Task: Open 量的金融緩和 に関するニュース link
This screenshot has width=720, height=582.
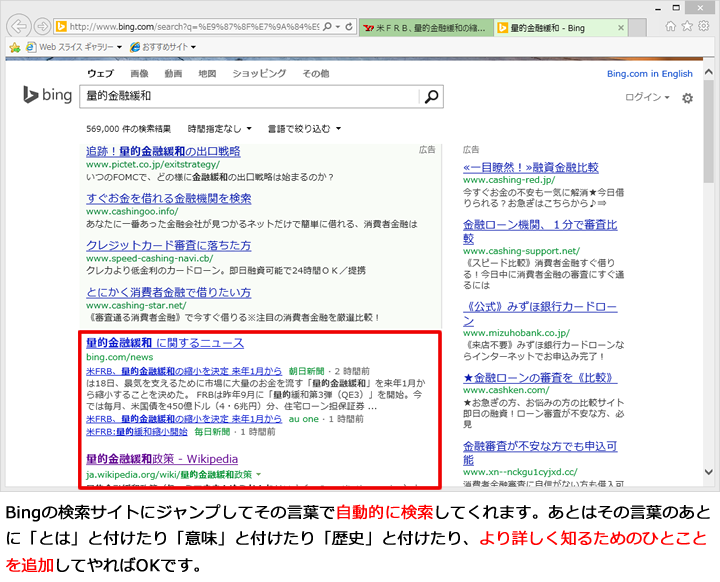Action: tap(165, 343)
